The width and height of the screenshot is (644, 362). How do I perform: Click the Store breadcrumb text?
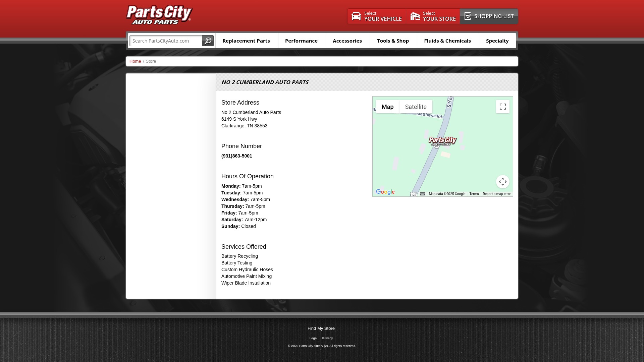pos(151,61)
